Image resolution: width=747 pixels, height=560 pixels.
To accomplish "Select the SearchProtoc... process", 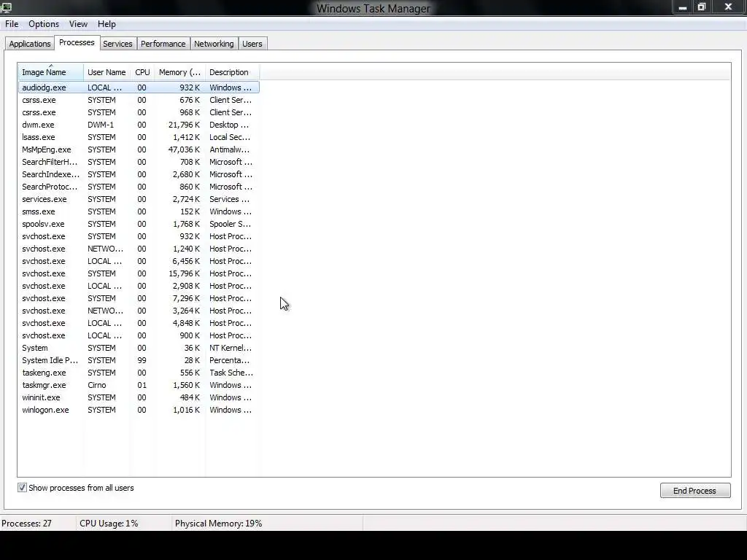I will tap(139, 187).
